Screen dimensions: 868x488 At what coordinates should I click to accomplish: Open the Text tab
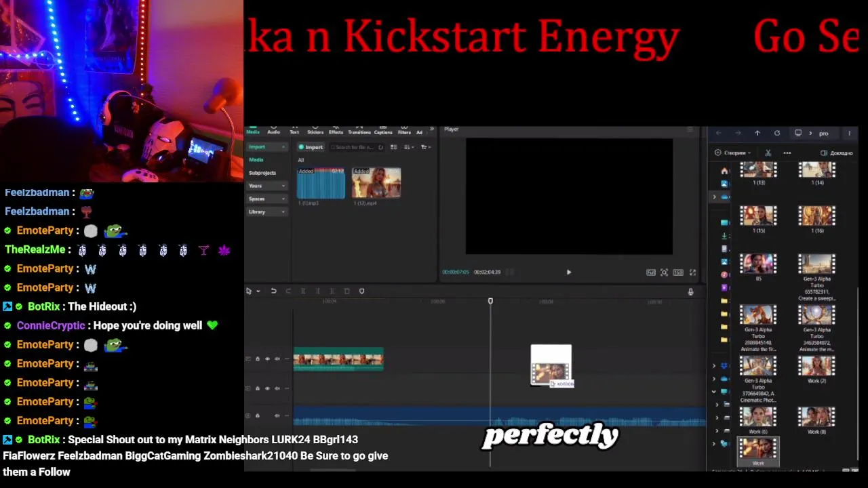tap(294, 131)
